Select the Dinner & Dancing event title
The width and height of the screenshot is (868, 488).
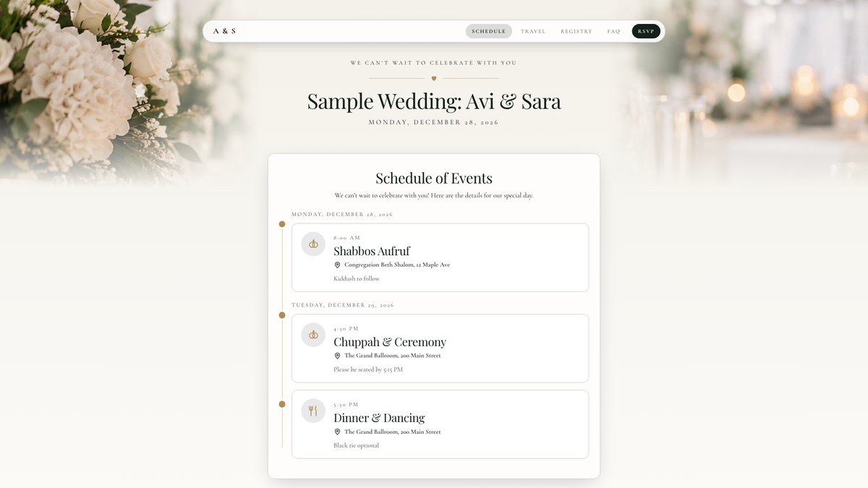(x=379, y=418)
